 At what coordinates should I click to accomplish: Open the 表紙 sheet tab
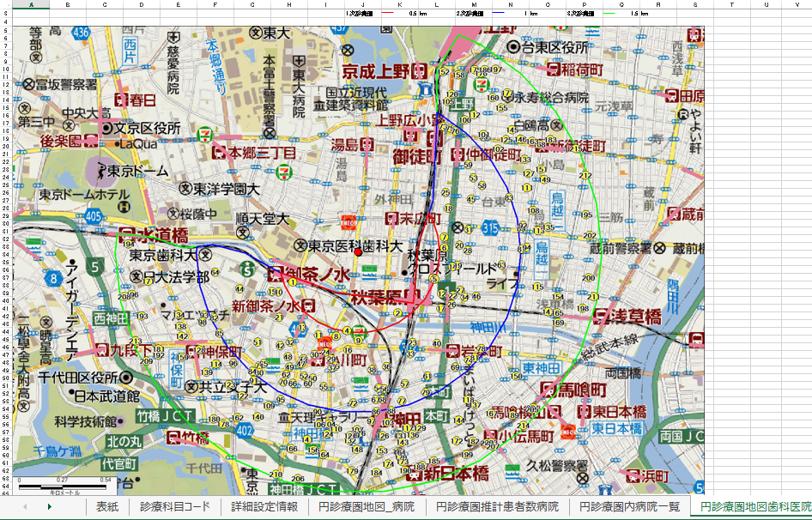[x=107, y=506]
